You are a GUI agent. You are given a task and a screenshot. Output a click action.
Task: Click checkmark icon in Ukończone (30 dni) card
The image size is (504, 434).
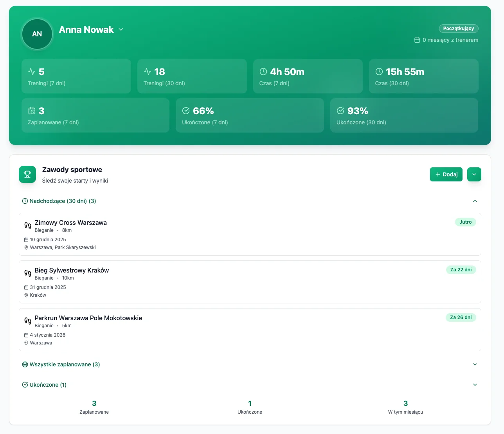340,111
